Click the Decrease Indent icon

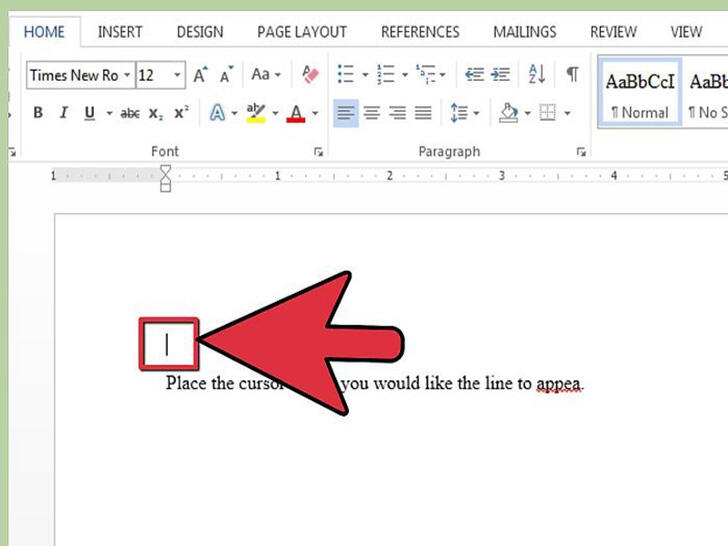(474, 74)
